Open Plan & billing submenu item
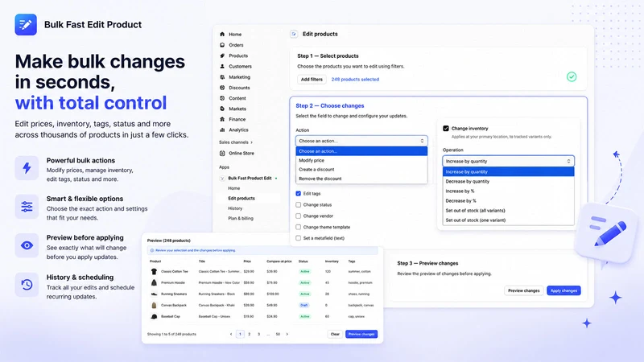 (x=241, y=218)
